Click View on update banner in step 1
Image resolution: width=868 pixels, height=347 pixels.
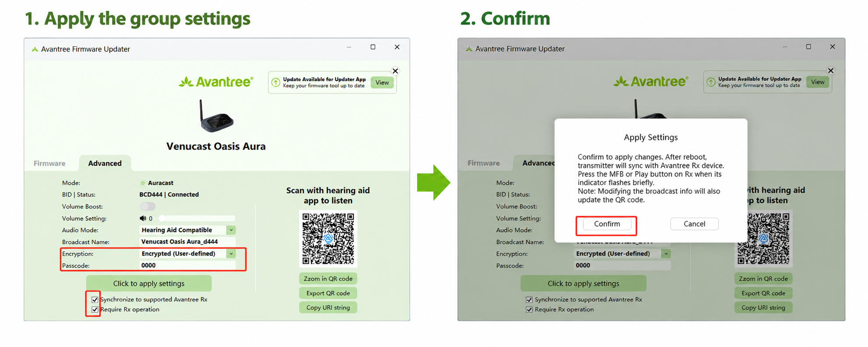[x=382, y=83]
